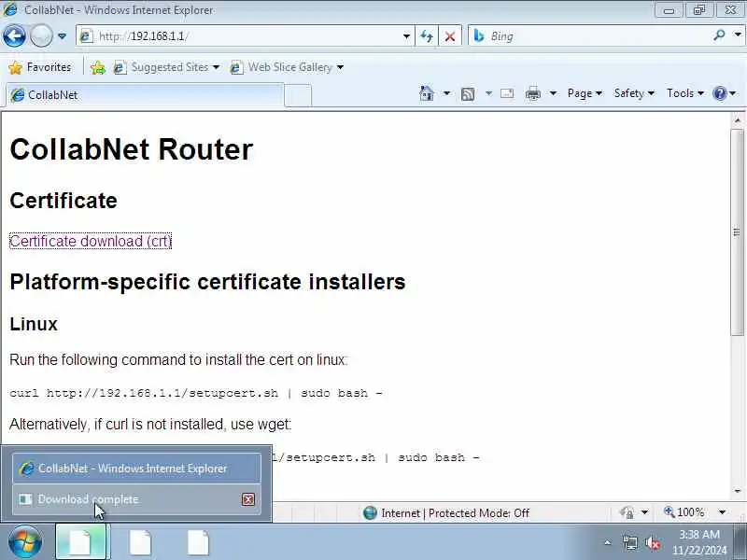
Task: Click the third taskbar application icon
Action: (198, 542)
